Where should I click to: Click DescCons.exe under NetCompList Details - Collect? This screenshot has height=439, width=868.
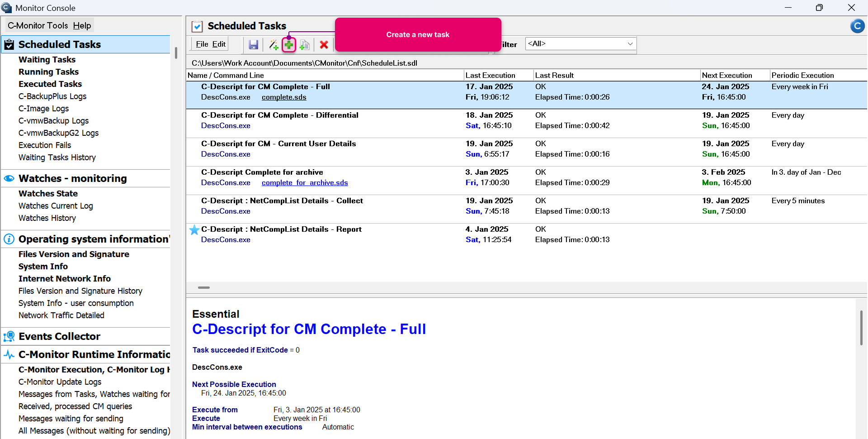226,211
